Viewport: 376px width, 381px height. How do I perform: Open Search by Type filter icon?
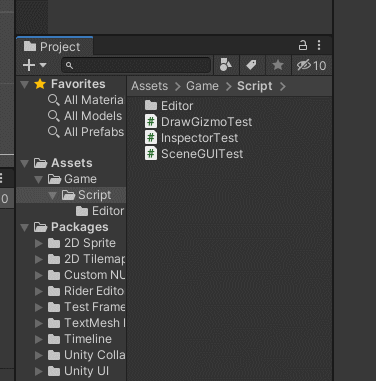click(226, 65)
